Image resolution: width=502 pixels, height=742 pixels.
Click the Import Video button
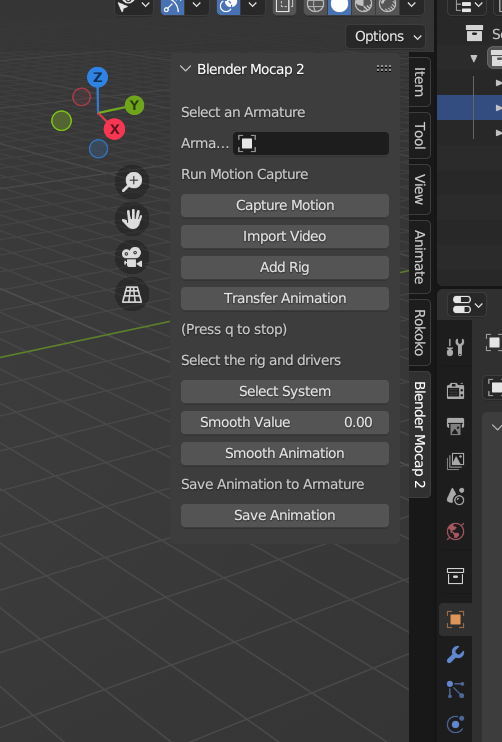coord(285,236)
